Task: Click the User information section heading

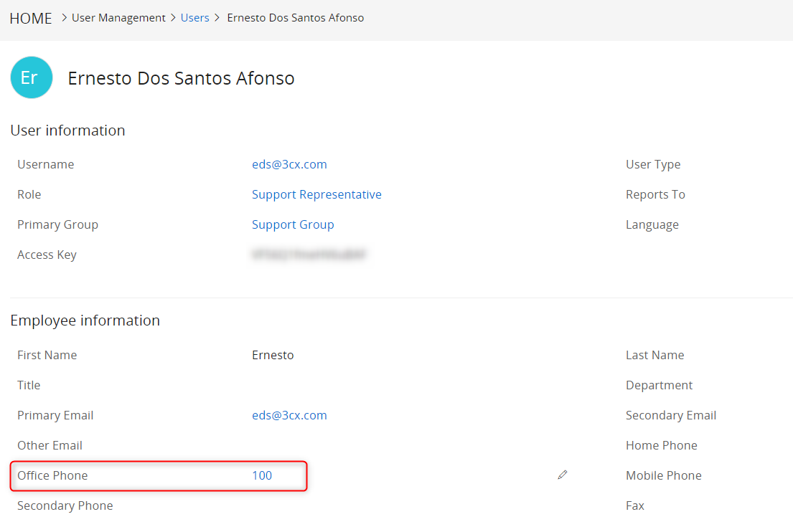Action: tap(67, 130)
